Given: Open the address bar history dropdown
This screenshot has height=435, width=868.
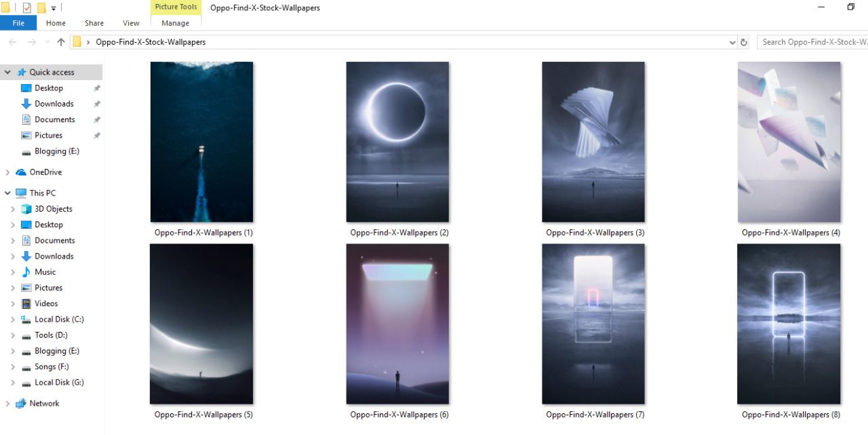Looking at the screenshot, I should pyautogui.click(x=732, y=42).
